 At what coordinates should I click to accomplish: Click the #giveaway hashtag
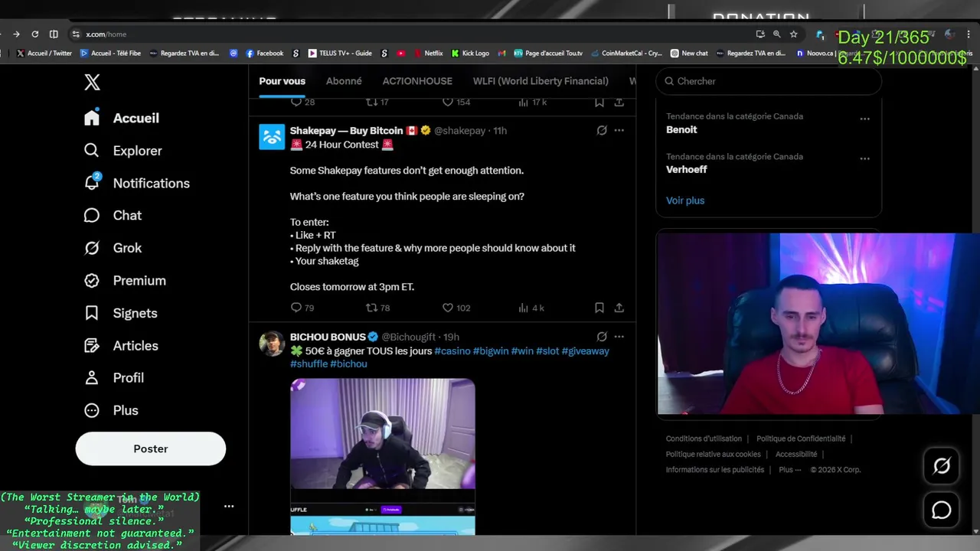586,350
